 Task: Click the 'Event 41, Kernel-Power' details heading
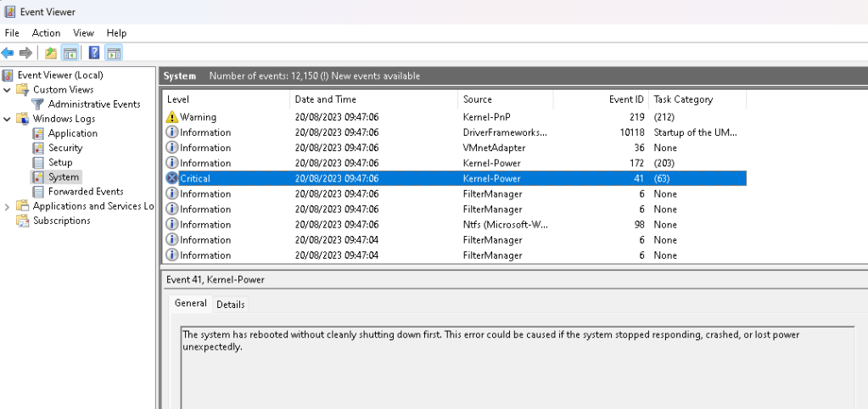(x=216, y=280)
